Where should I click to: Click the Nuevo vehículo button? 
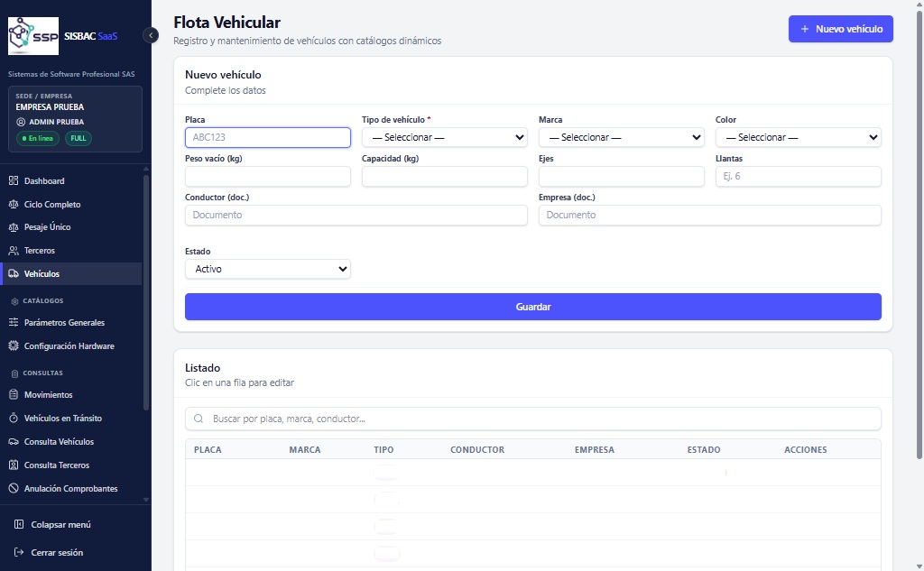point(841,29)
